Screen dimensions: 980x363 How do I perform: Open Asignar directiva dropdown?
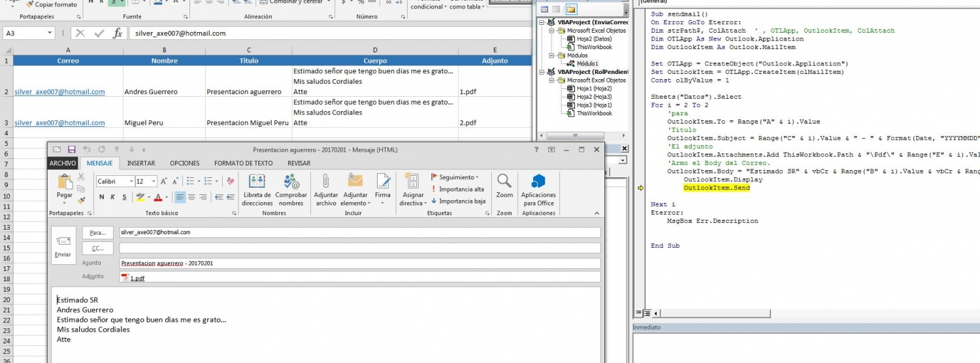pos(413,190)
